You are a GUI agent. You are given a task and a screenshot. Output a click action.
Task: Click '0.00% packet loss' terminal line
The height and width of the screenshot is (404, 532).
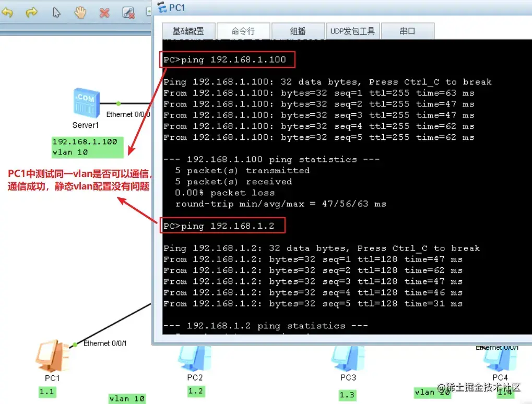225,193
